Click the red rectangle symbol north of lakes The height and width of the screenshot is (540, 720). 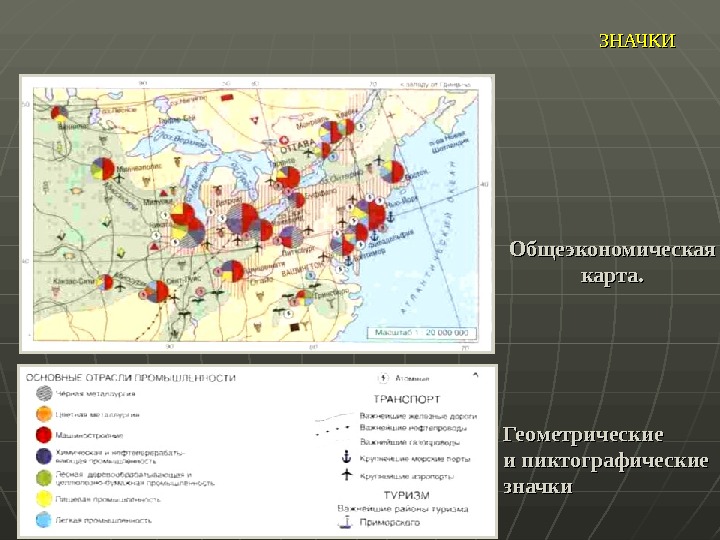(227, 97)
